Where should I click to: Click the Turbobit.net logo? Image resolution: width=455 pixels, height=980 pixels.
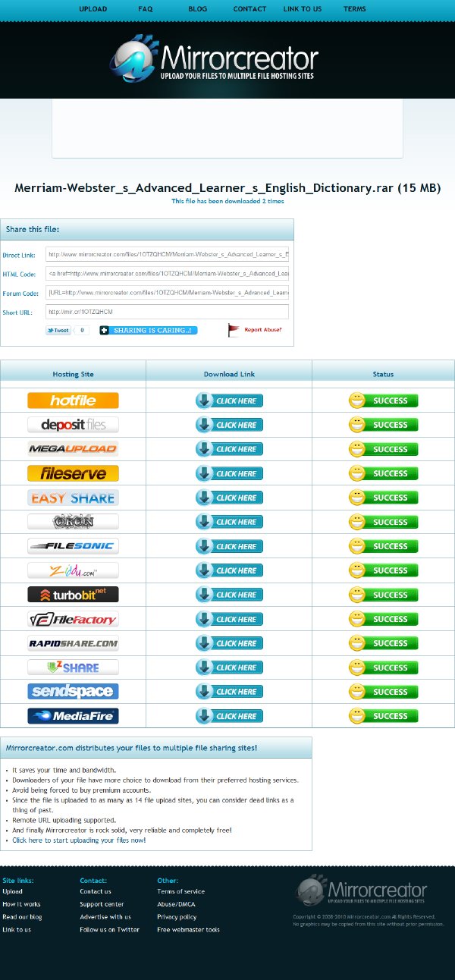click(x=73, y=595)
